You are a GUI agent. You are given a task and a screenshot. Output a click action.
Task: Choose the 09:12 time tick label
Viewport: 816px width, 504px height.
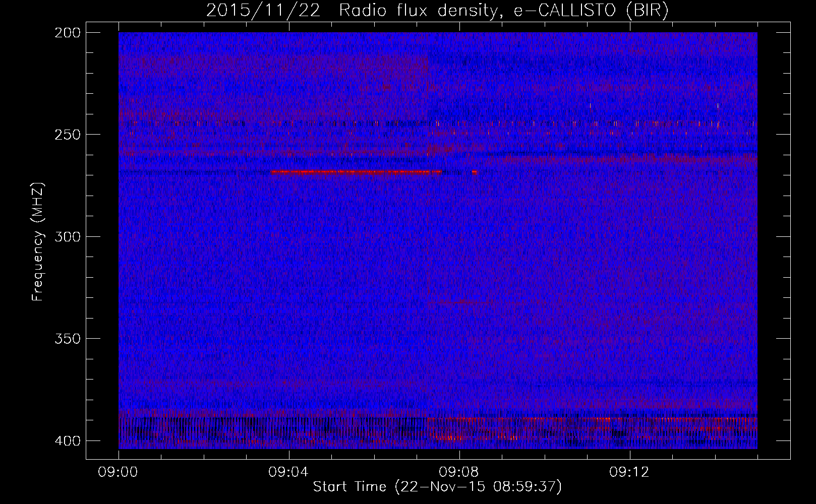(x=629, y=472)
